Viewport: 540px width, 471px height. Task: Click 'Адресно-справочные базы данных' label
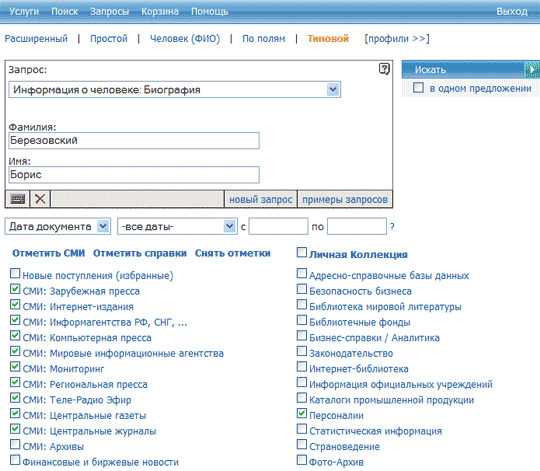click(x=389, y=275)
